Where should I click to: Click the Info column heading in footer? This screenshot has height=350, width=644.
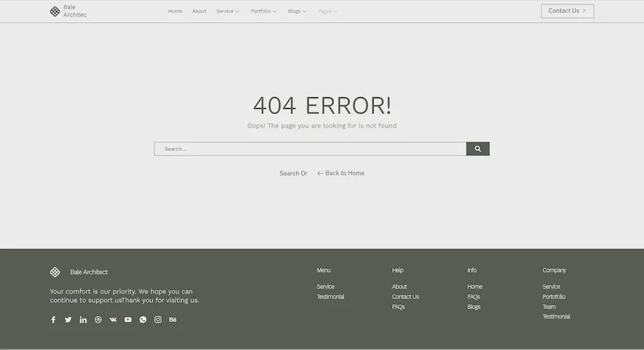(472, 271)
